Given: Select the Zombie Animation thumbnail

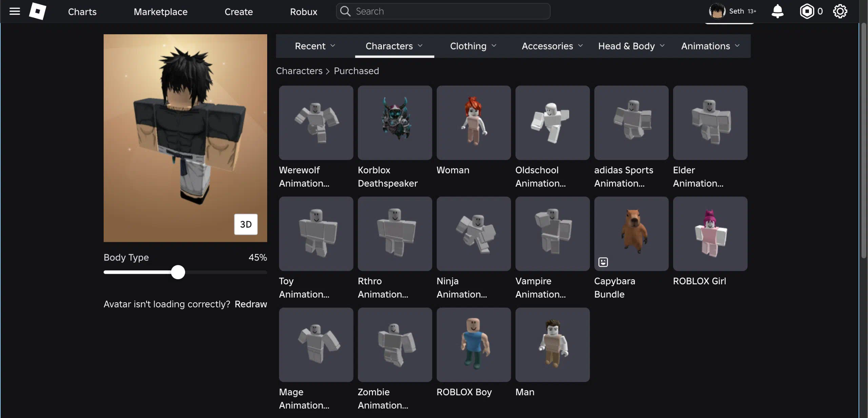Looking at the screenshot, I should [395, 345].
